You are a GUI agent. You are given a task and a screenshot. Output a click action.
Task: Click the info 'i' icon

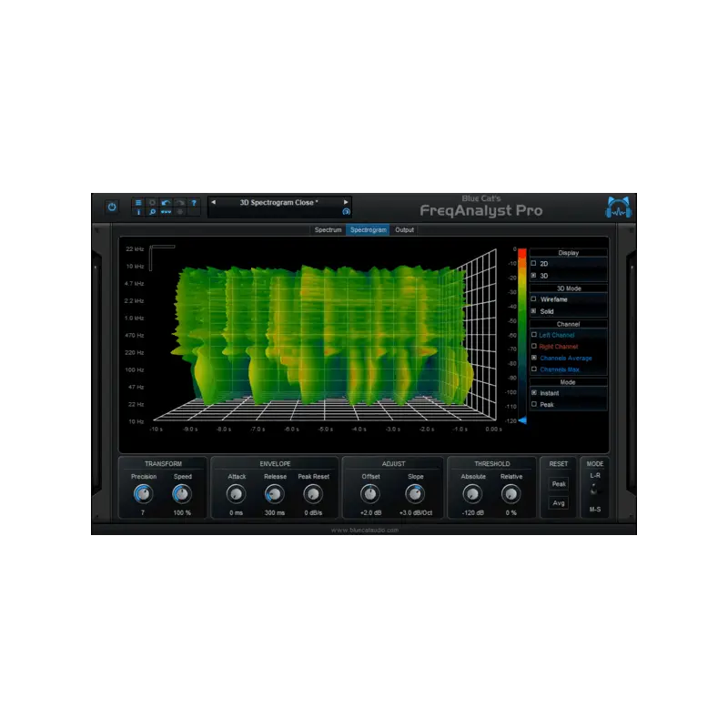pyautogui.click(x=138, y=212)
